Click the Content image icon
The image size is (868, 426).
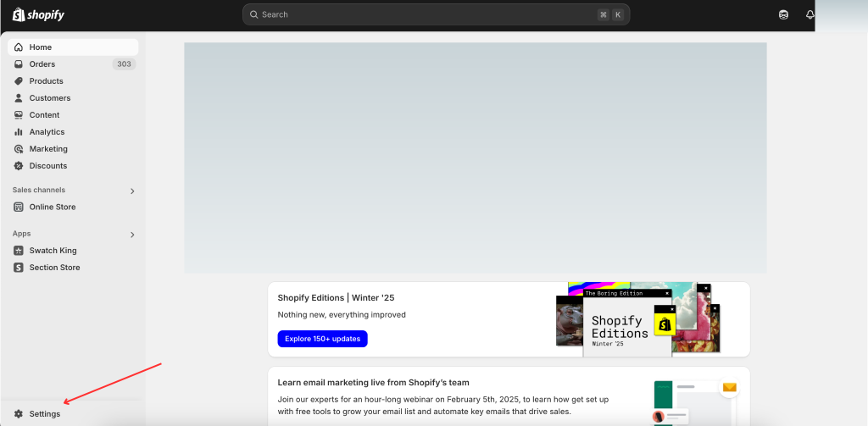click(19, 115)
